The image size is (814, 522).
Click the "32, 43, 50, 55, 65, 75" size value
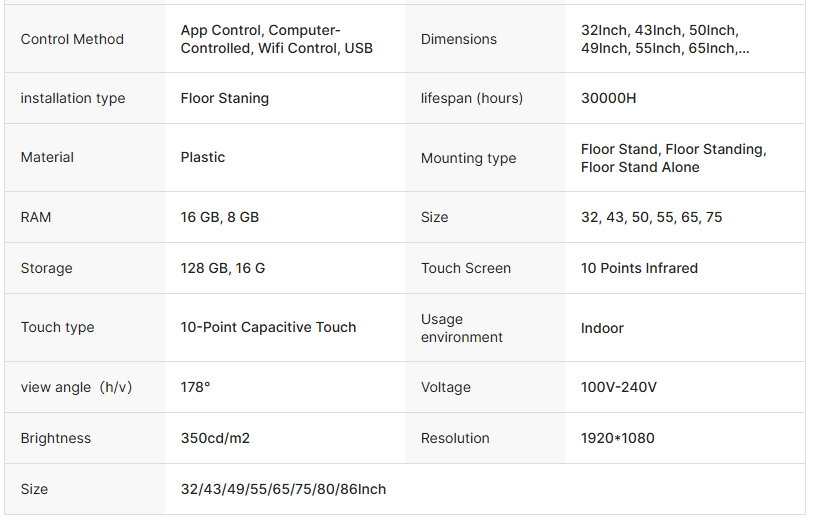point(651,217)
